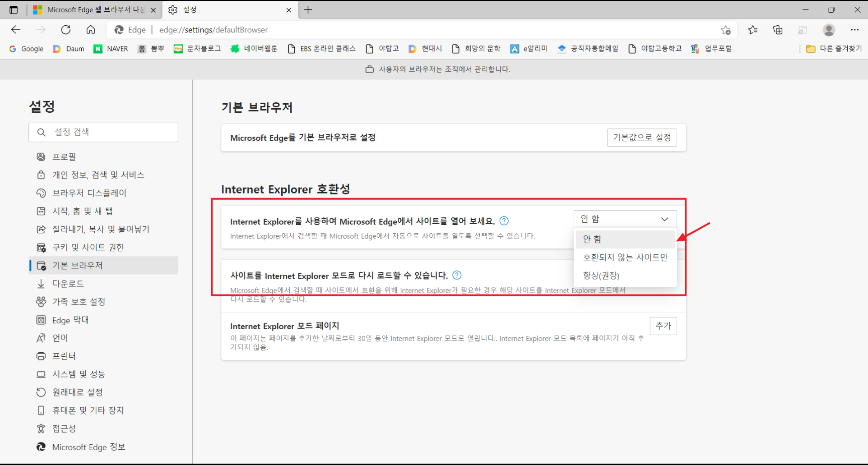This screenshot has height=465, width=868.
Task: Open the e알리미 bookmark
Action: [529, 49]
